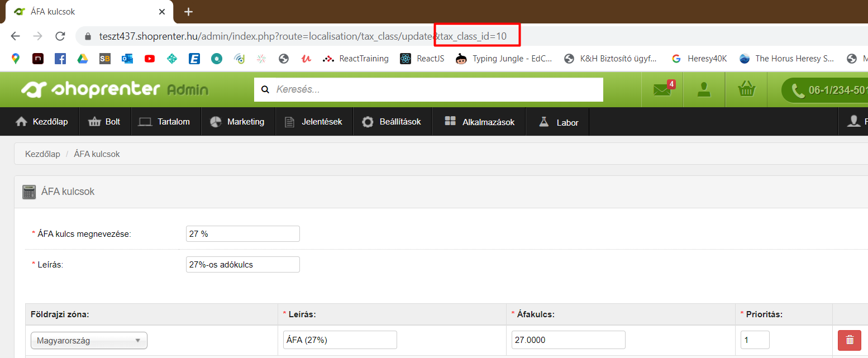The width and height of the screenshot is (868, 358).
Task: Open the Typing Jungle bookmark
Action: coord(504,58)
